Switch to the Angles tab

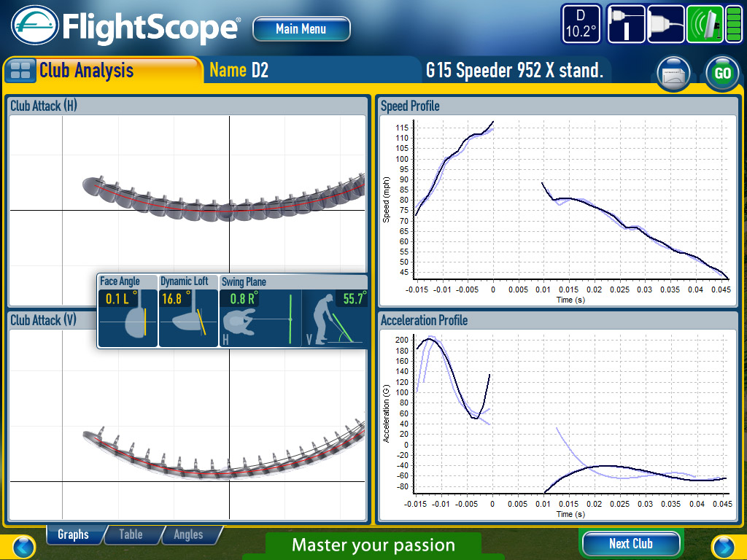click(x=188, y=534)
